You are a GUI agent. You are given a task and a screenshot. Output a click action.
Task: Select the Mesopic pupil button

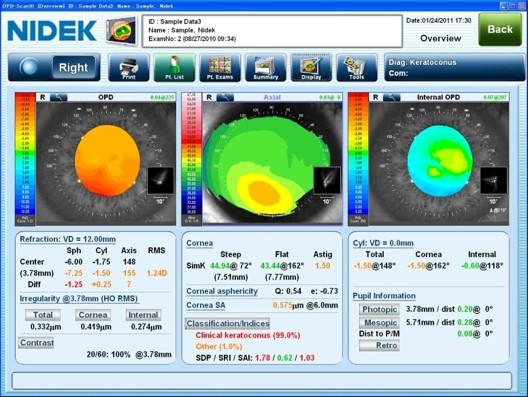379,323
